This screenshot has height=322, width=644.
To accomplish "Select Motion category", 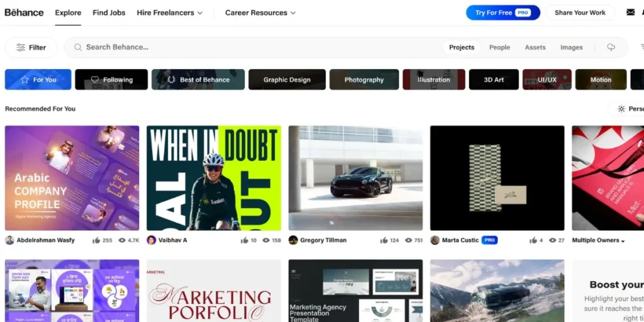I will (x=601, y=80).
